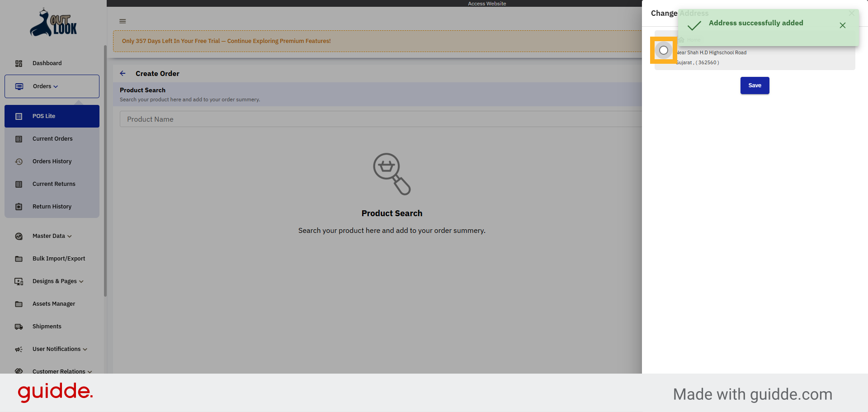
Task: Click the free trial premium features banner
Action: pyautogui.click(x=377, y=41)
